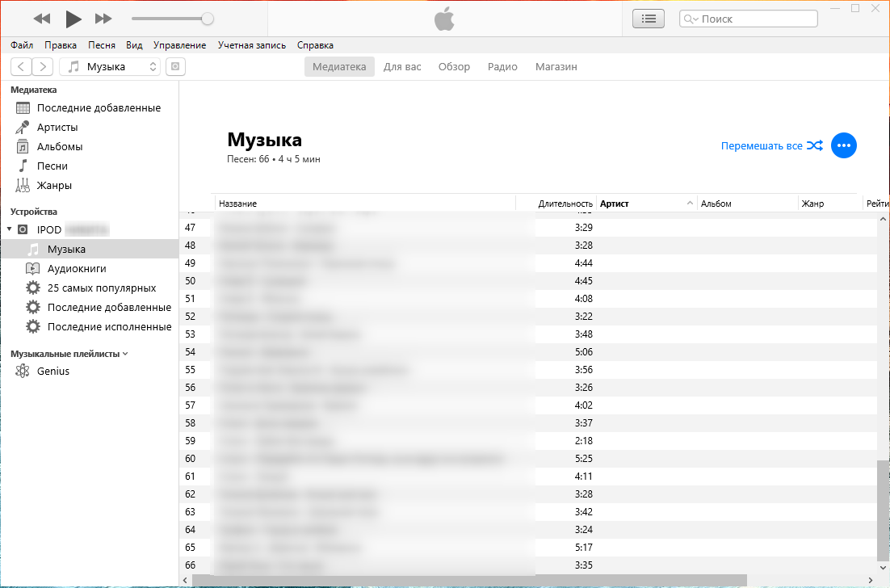Viewport: 890px width, 588px height.
Task: Select Артисты in the sidebar
Action: coord(90,127)
